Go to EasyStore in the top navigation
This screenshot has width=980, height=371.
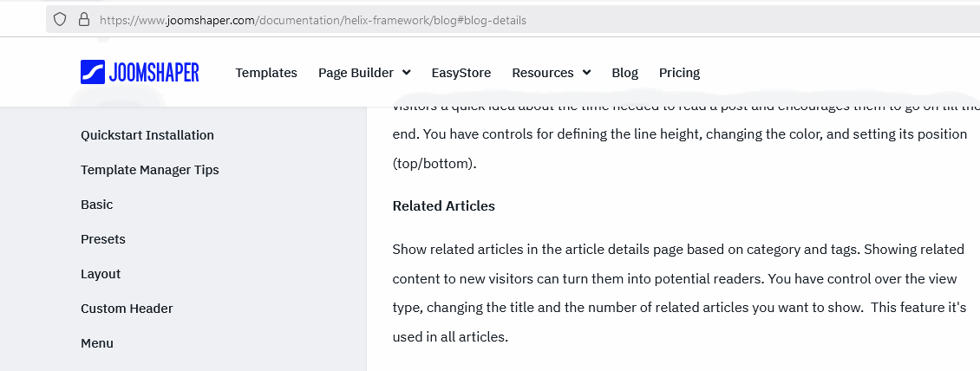click(461, 73)
